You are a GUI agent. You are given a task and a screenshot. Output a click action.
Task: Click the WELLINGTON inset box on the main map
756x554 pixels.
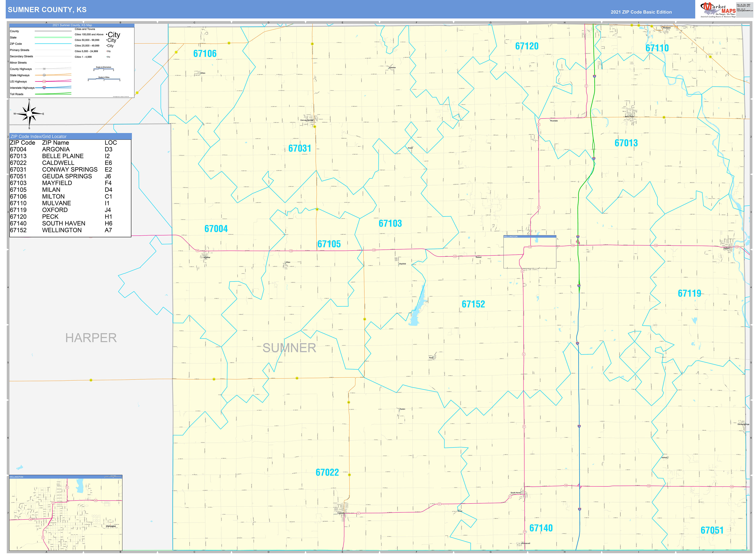click(x=530, y=252)
